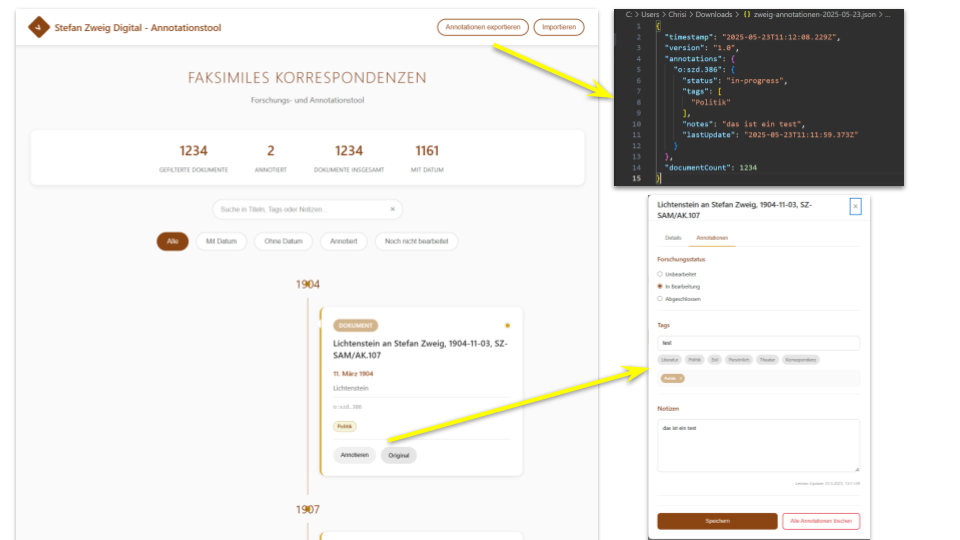
Task: Filter documents by Annotiert
Action: [343, 241]
